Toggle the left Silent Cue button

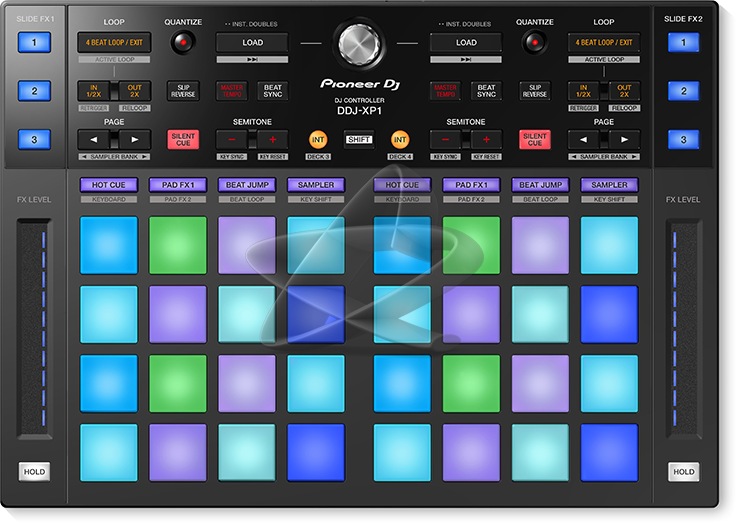(183, 140)
